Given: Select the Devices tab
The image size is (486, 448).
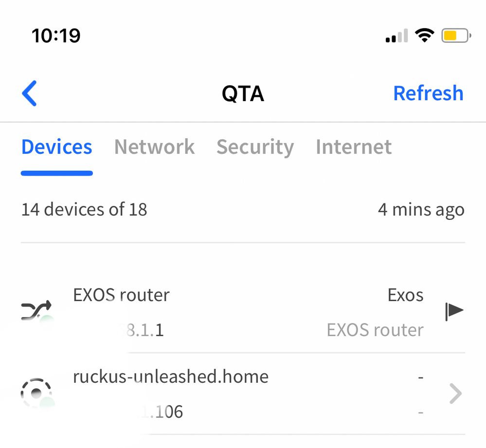Looking at the screenshot, I should coord(56,147).
